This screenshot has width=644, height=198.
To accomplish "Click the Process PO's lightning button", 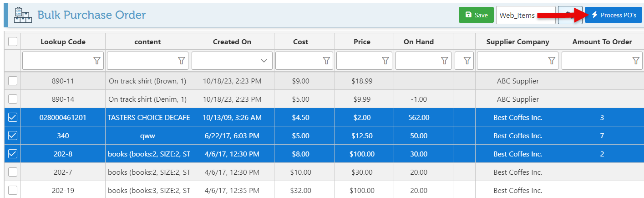I will (x=613, y=15).
